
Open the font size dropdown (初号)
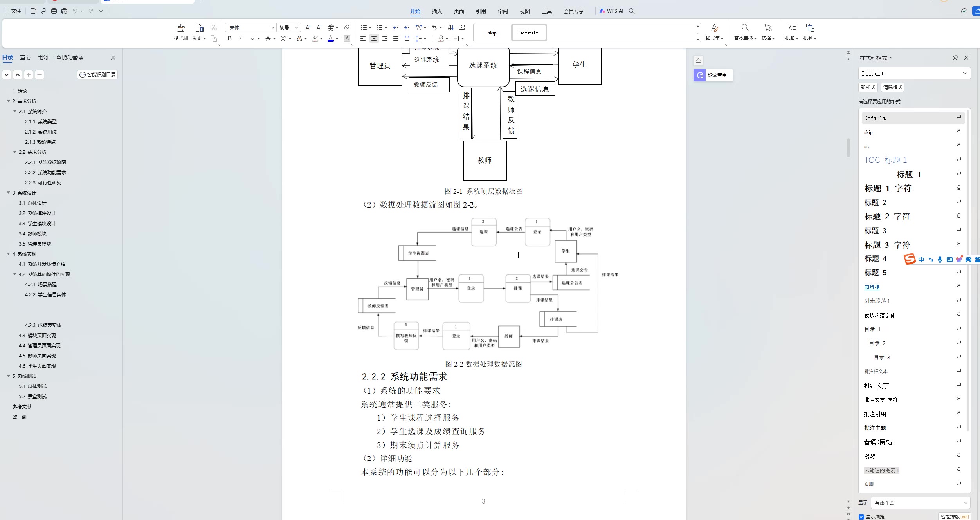click(297, 27)
